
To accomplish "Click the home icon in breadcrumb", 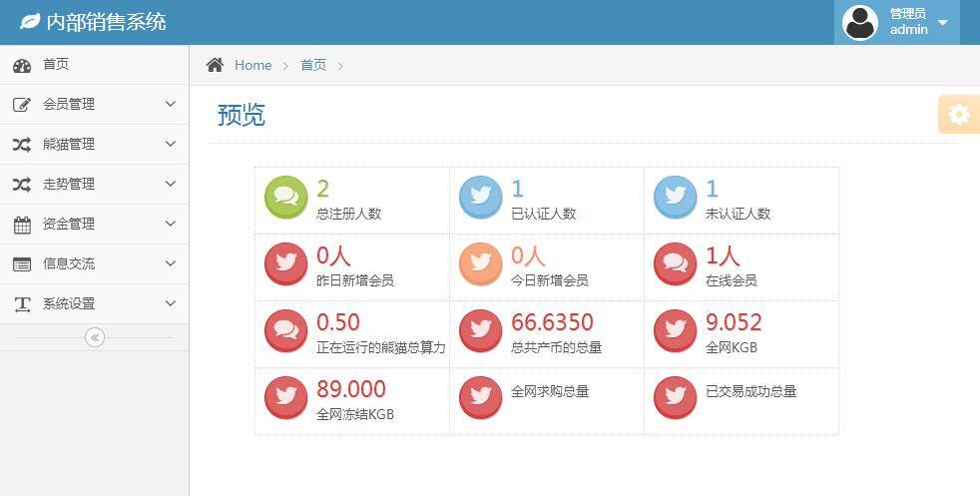I will (215, 65).
